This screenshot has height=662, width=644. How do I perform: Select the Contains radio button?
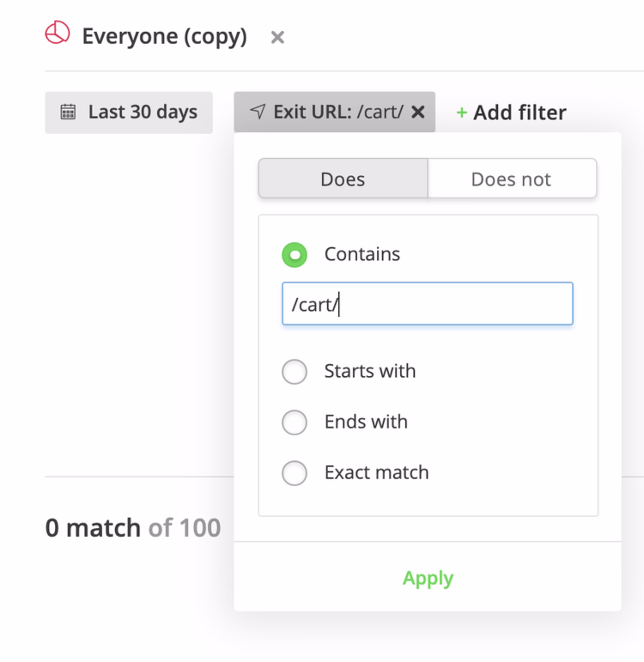[x=294, y=254]
